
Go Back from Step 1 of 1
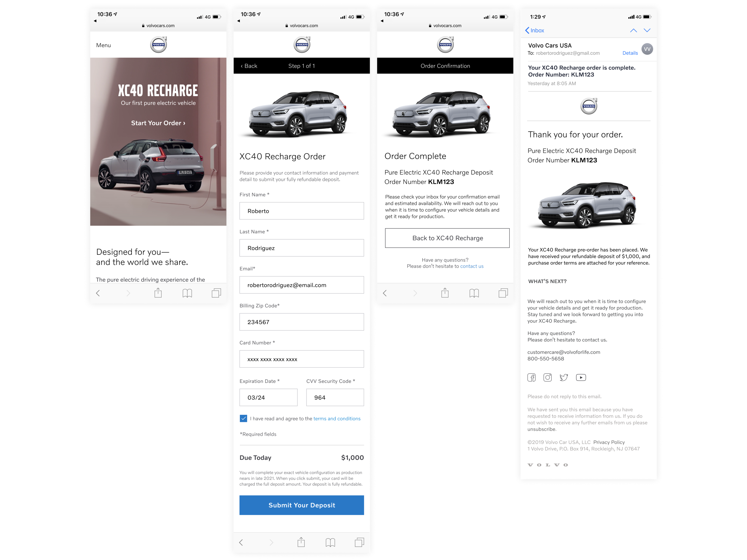click(249, 66)
